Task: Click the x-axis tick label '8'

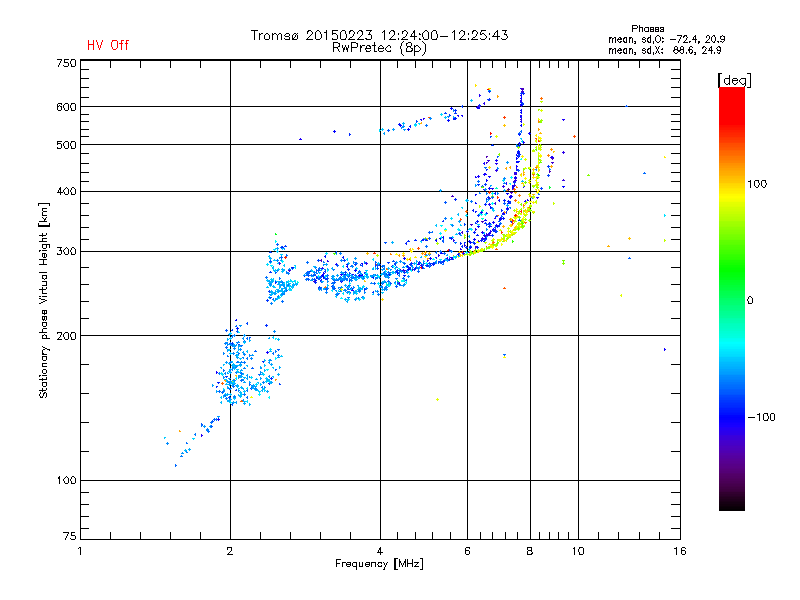Action: click(530, 551)
